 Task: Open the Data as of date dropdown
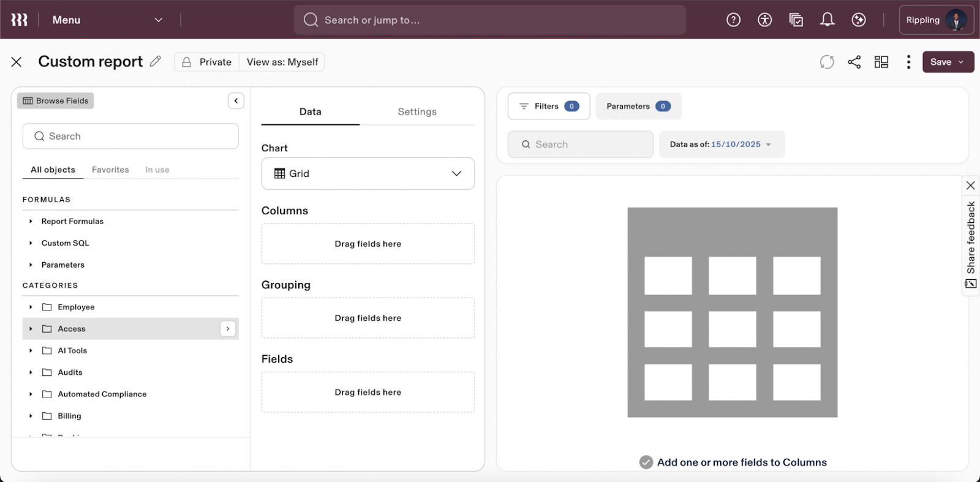click(x=722, y=145)
